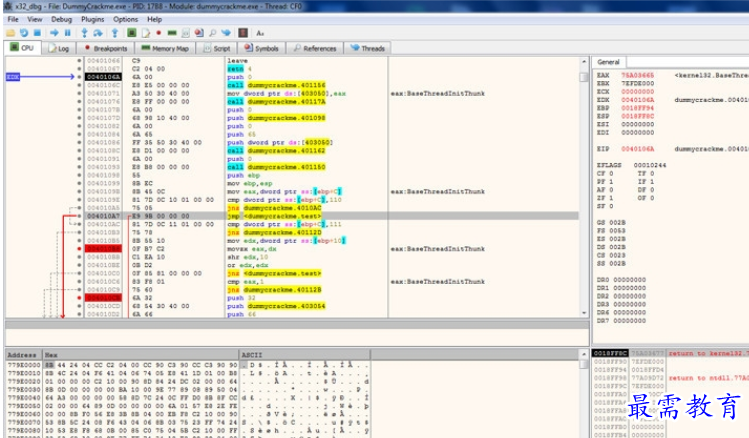Click the Script toolbar icon
The height and width of the screenshot is (438, 749).
coord(185,33)
